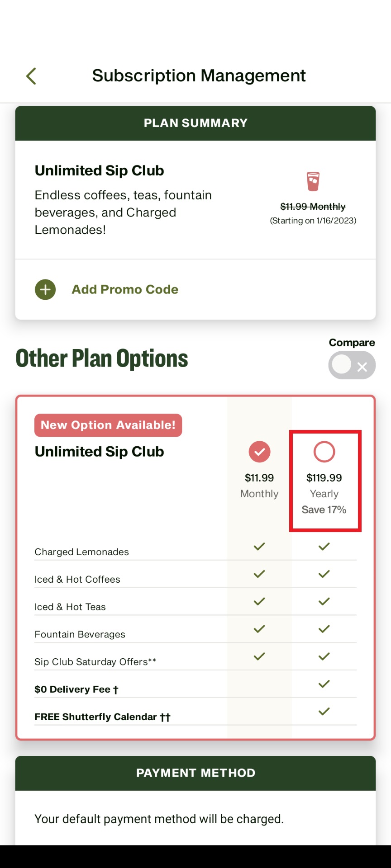Open the Payment Method section header
The image size is (391, 868).
(195, 773)
